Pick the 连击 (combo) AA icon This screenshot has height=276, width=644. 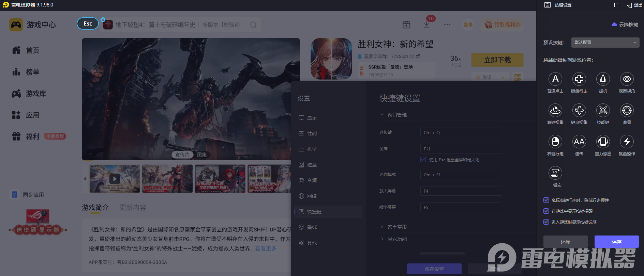point(579,142)
